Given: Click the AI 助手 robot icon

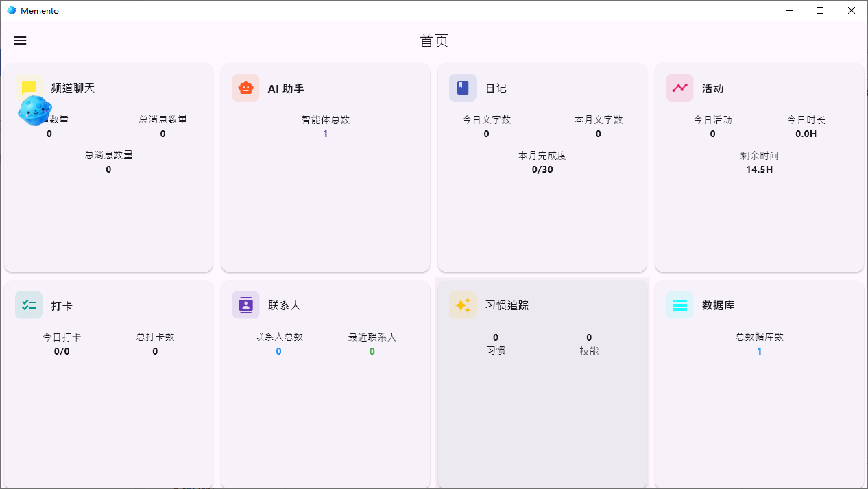Looking at the screenshot, I should (x=245, y=88).
